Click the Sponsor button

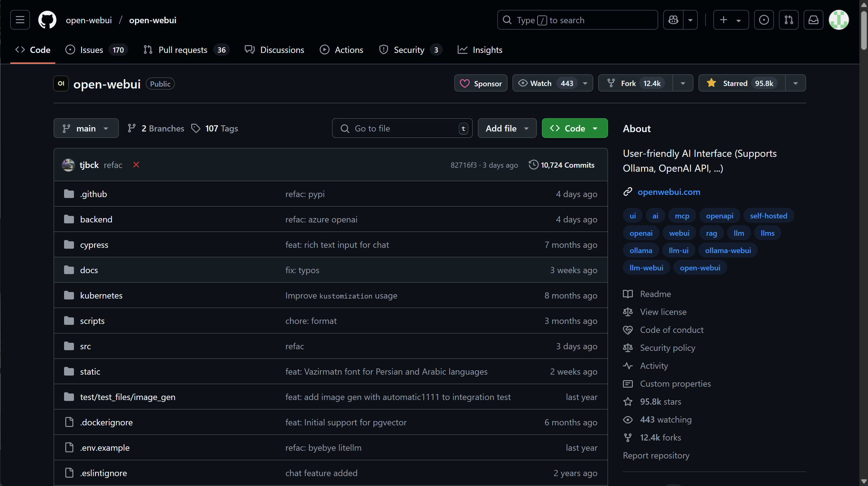click(481, 83)
